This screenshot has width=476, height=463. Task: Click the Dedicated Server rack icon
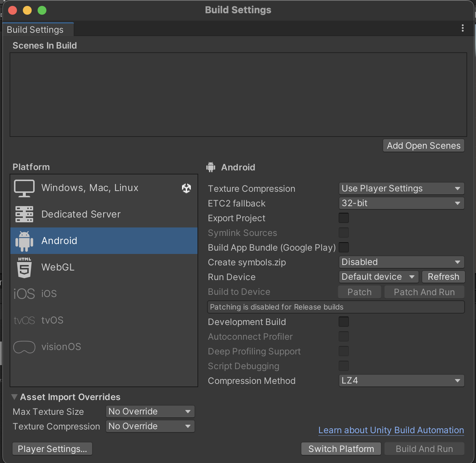[24, 214]
